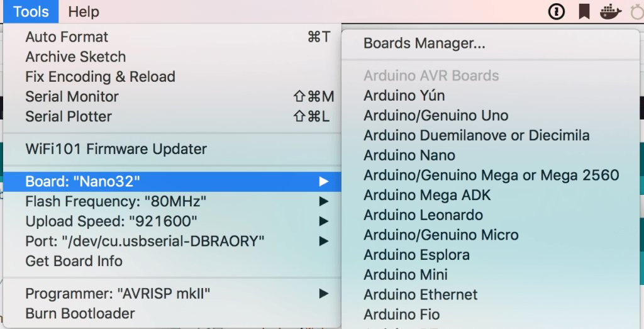Open the Tools menu
This screenshot has height=329, width=644.
coord(31,11)
